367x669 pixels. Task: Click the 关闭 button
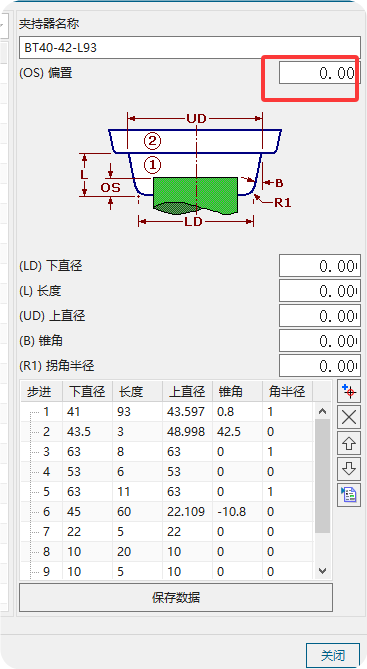(333, 655)
